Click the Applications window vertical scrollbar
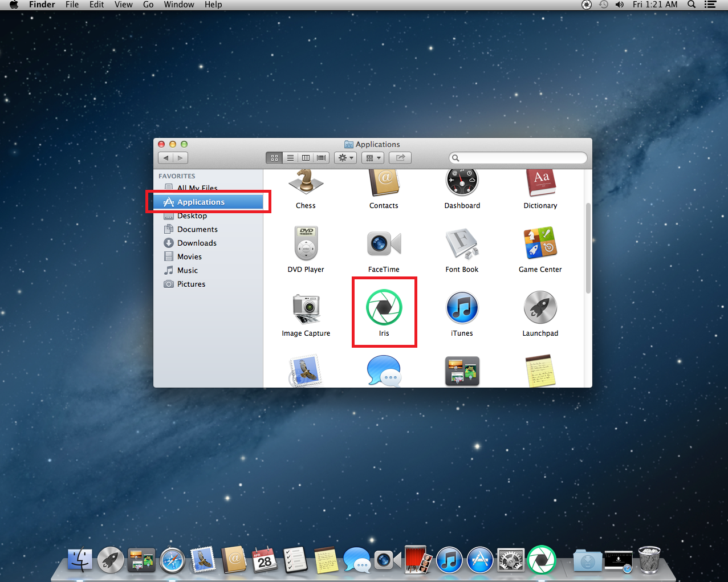The width and height of the screenshot is (728, 582). [x=588, y=248]
